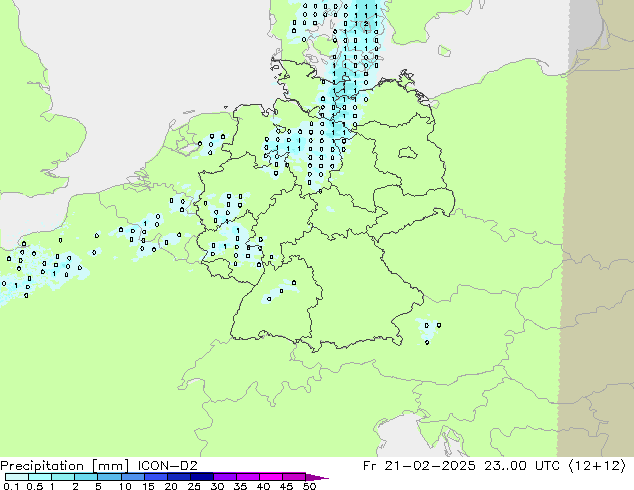This screenshot has height=490, width=634.
Task: Click legend scale value '35'
Action: pyautogui.click(x=240, y=486)
